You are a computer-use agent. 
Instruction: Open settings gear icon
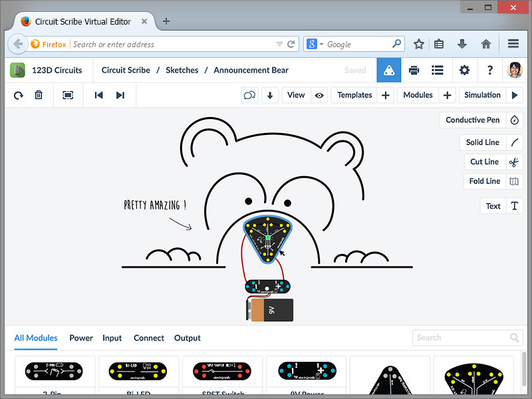click(464, 70)
